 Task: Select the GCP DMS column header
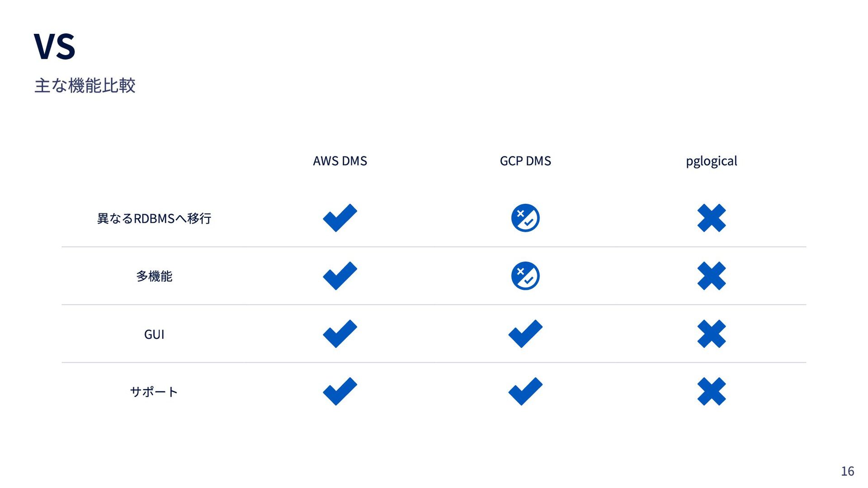tap(525, 161)
